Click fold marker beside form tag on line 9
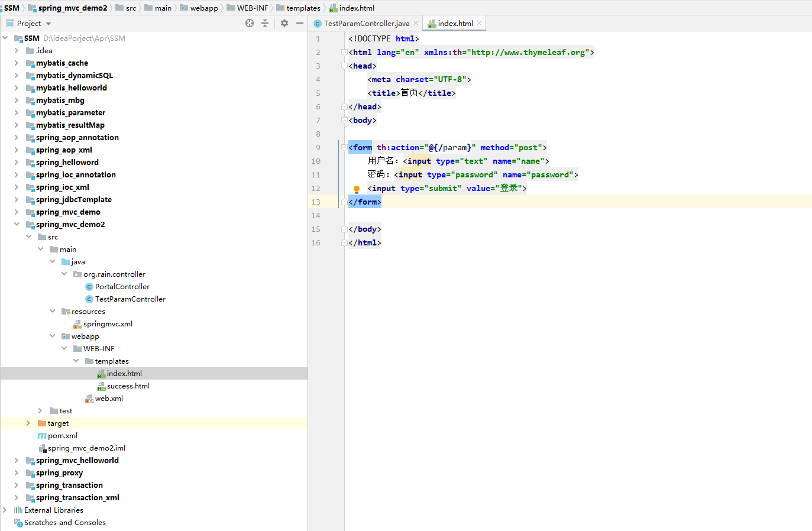 [x=344, y=148]
